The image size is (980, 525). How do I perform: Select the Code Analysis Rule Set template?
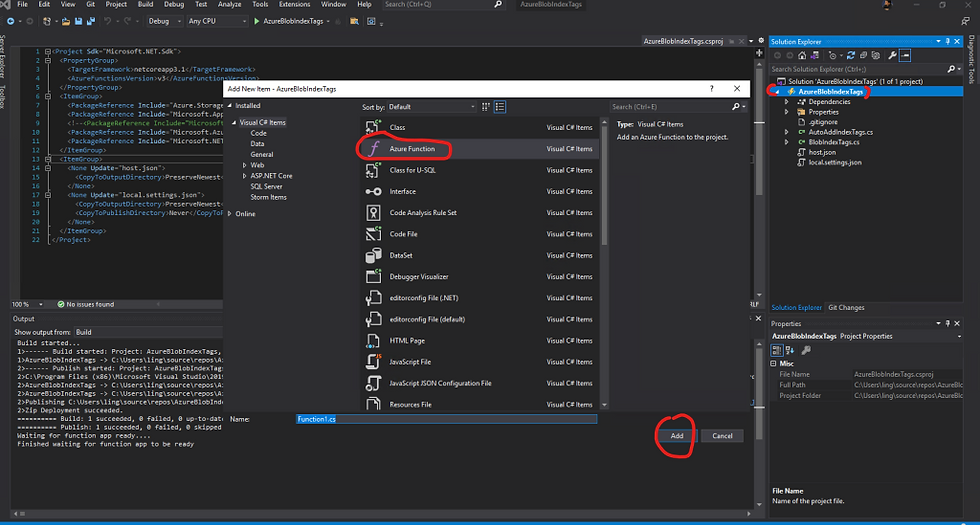click(x=479, y=212)
